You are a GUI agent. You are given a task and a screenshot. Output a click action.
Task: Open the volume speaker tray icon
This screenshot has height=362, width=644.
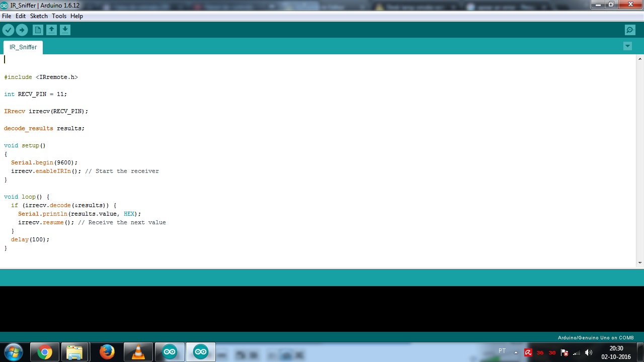(x=588, y=352)
